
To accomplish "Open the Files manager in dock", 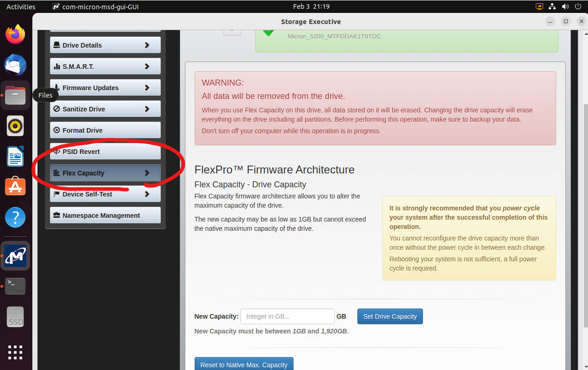I will [x=15, y=95].
